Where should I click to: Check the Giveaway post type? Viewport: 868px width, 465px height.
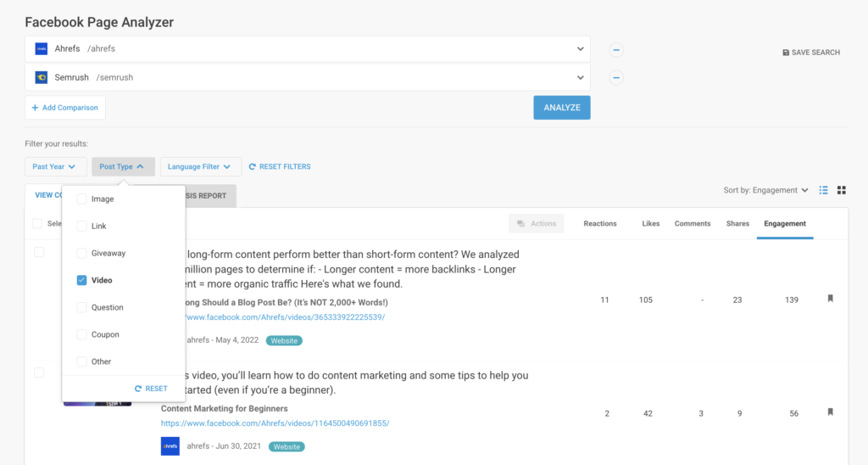pyautogui.click(x=81, y=253)
